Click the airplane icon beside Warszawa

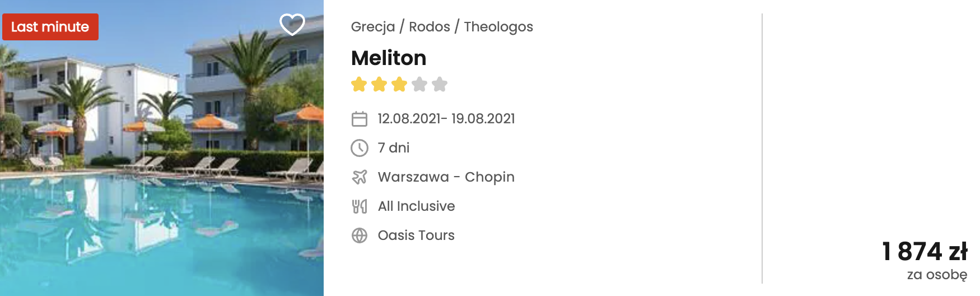point(360,177)
